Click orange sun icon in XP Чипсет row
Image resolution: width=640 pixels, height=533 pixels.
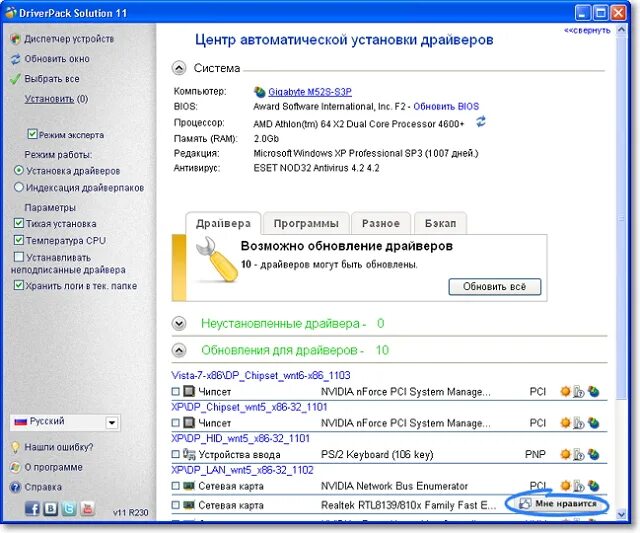(x=565, y=423)
